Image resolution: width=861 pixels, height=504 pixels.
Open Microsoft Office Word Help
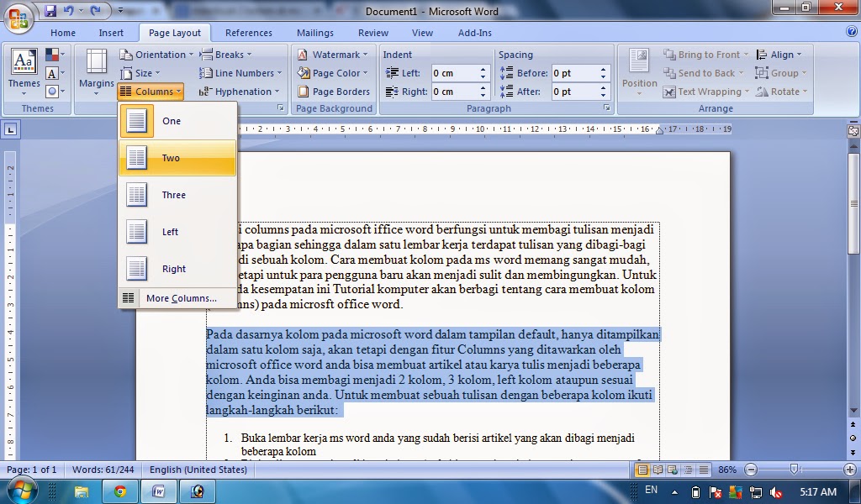point(852,32)
